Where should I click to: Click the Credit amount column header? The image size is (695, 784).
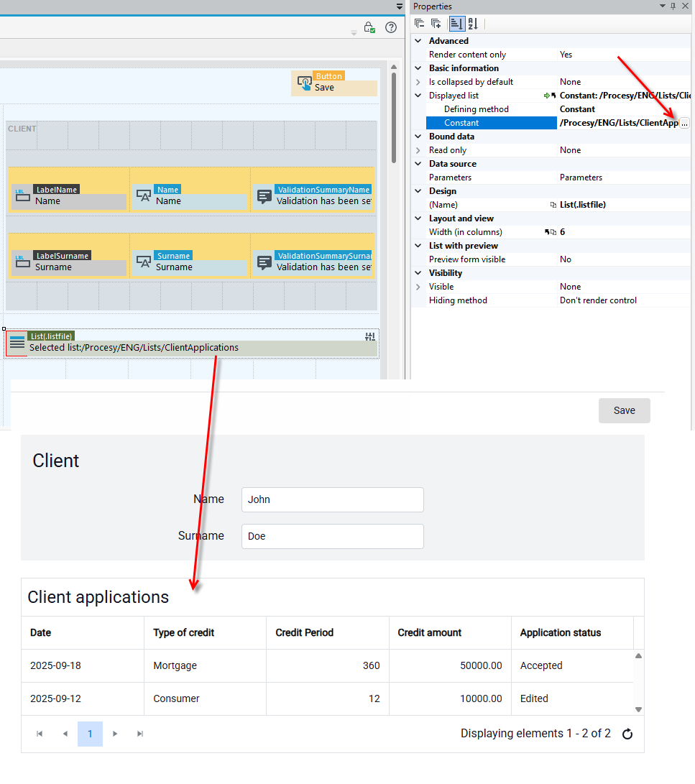coord(450,632)
